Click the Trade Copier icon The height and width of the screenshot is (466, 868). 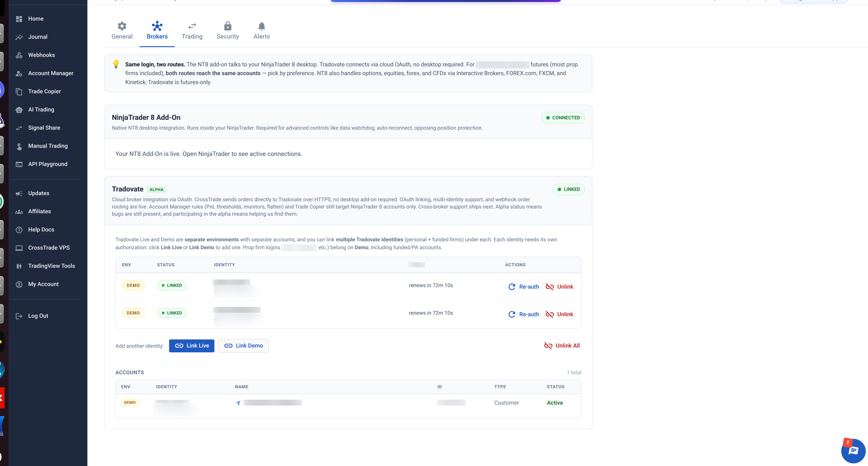(x=19, y=92)
